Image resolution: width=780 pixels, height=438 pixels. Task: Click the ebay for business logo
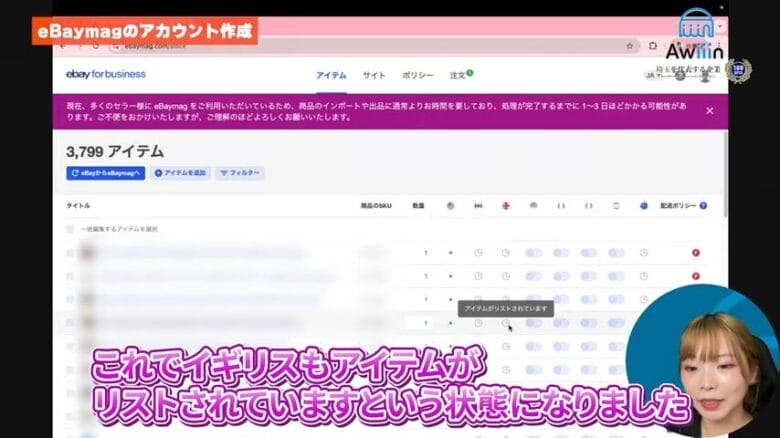pos(106,74)
